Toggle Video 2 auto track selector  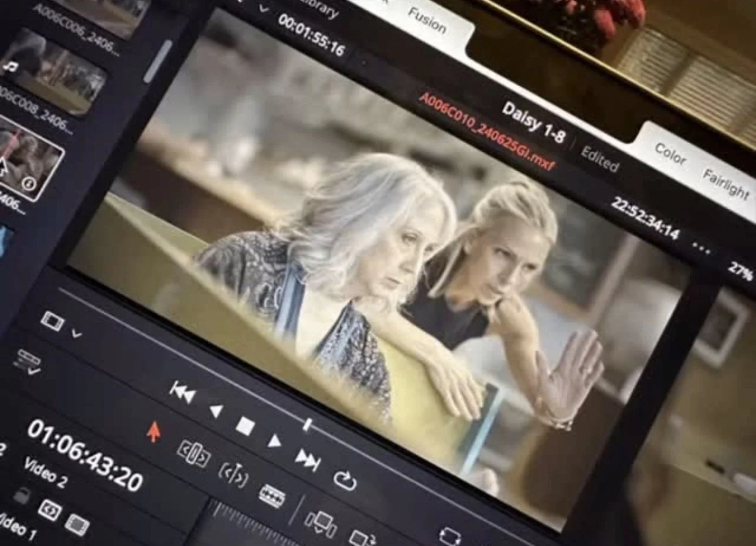(49, 510)
